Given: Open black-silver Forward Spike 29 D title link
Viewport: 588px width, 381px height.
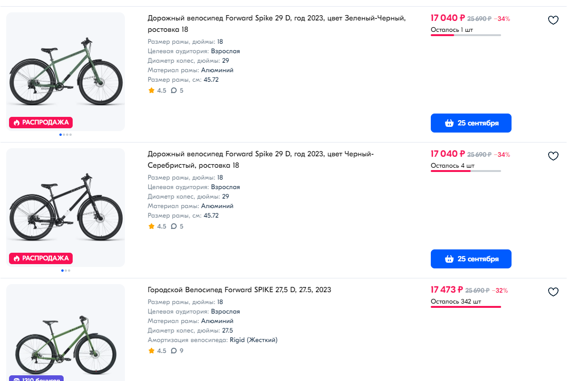Looking at the screenshot, I should pyautogui.click(x=261, y=160).
